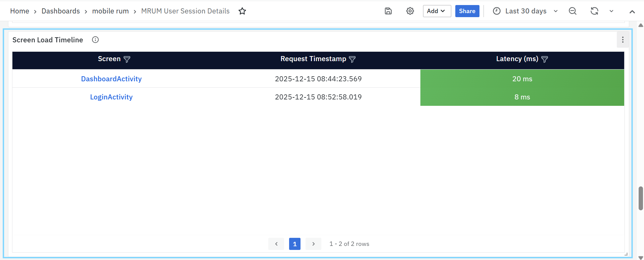644x260 pixels.
Task: Open the Add dropdown
Action: [x=436, y=11]
